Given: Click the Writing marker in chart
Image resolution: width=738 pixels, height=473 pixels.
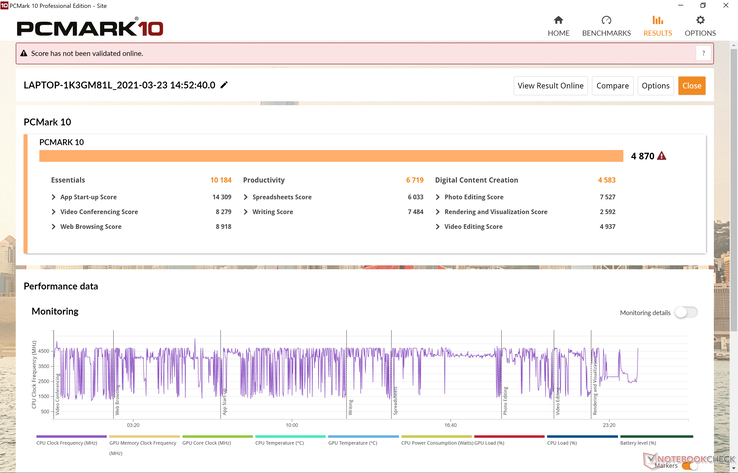Looking at the screenshot, I should coord(350,408).
